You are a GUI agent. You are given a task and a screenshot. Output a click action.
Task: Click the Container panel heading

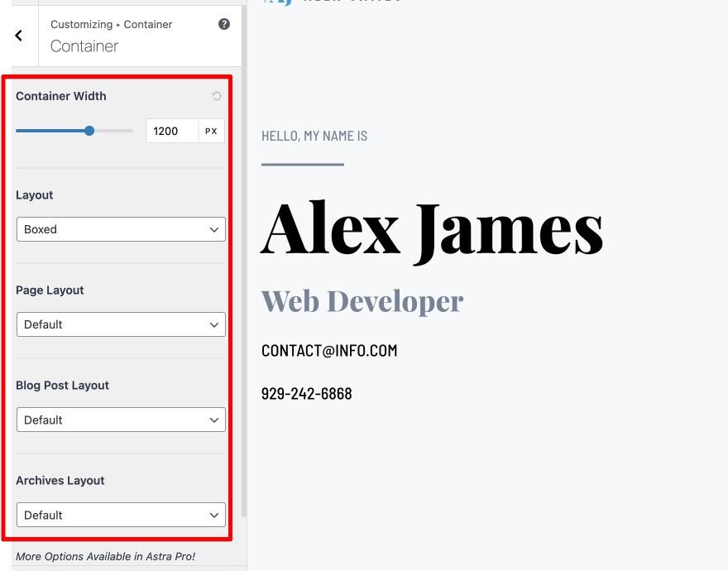click(x=84, y=46)
